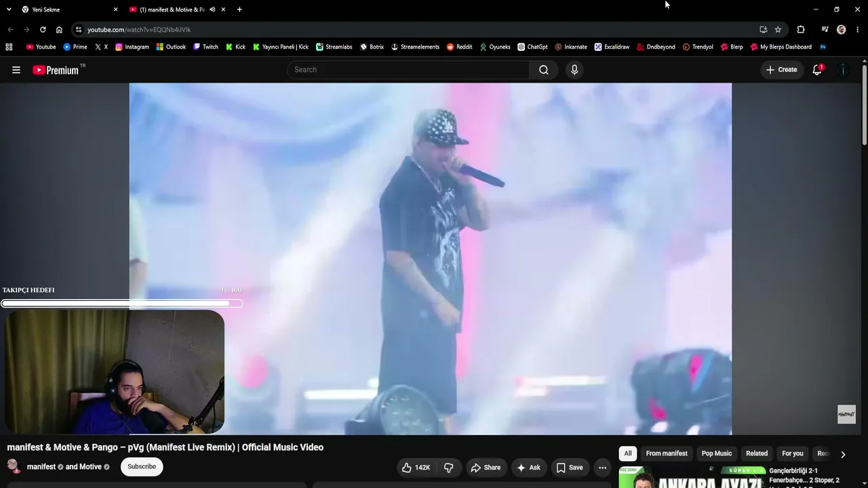Screen dimensions: 868x488
Task: Click the install app icon in address bar
Action: (764, 30)
